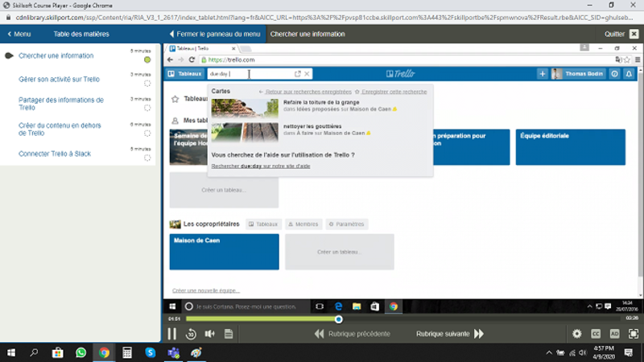Viewport: 644px width, 362px height.
Task: Click the Tableaux button in Trello header
Action: tap(185, 74)
